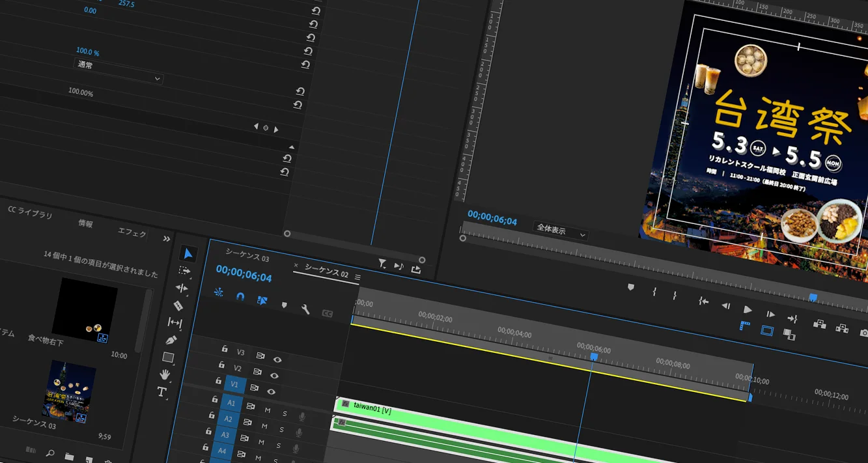Viewport: 868px width, 463px height.
Task: Select the Type tool
Action: [x=162, y=391]
